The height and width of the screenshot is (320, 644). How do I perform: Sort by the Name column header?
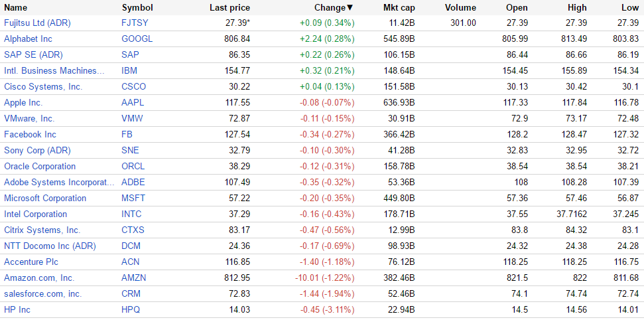tap(16, 7)
